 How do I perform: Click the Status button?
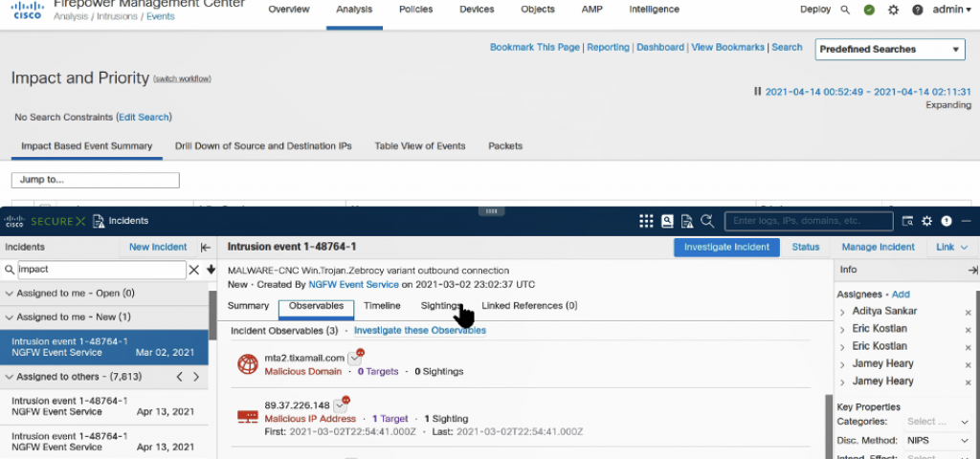806,248
